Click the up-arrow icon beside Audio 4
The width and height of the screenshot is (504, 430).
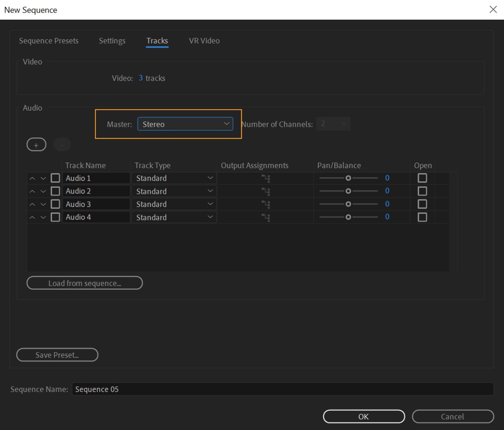pos(32,217)
